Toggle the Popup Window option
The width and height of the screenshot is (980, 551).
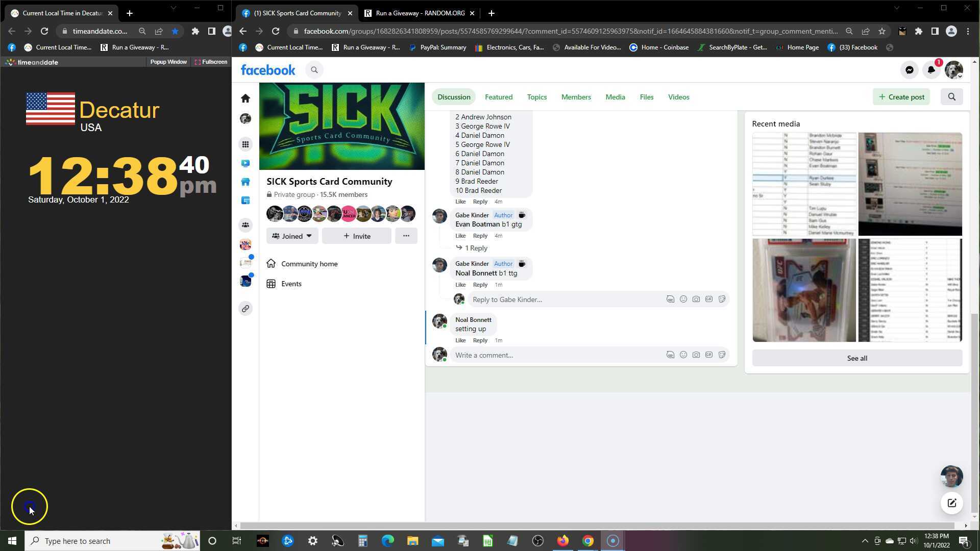[168, 62]
